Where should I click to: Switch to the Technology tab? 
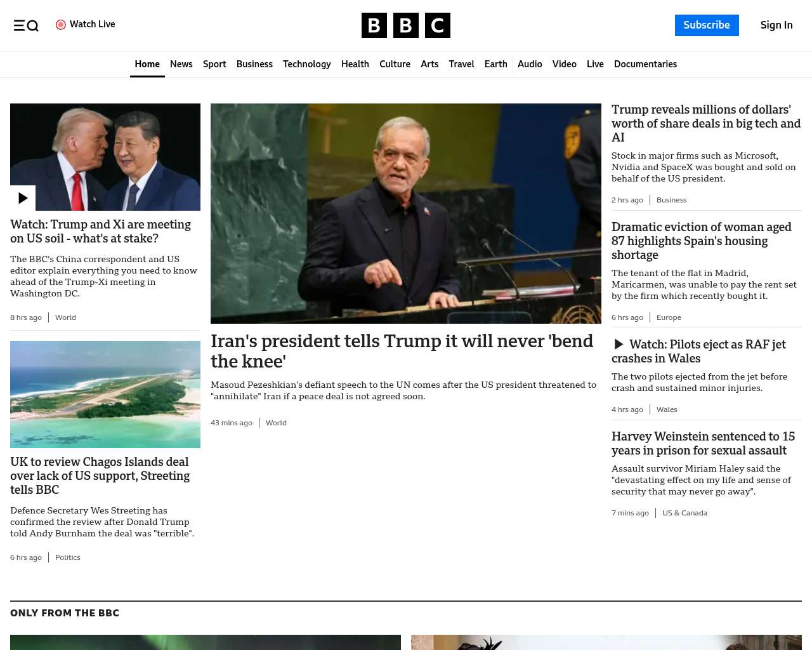click(307, 64)
